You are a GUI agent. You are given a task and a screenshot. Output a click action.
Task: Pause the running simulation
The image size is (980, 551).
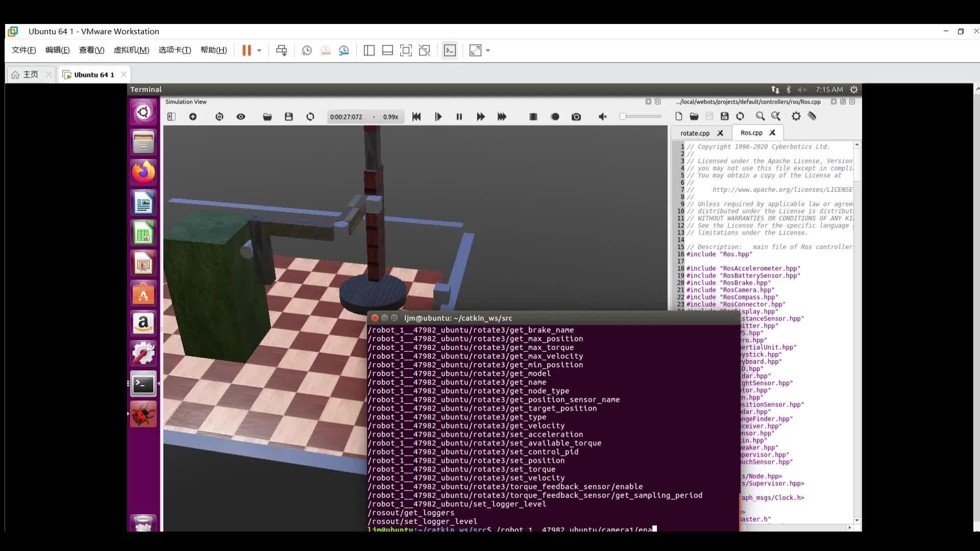(459, 117)
